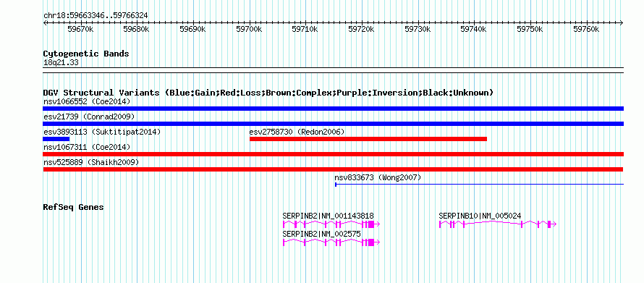The height and width of the screenshot is (283, 644).
Task: Click the nsv525889 (Shaikh2009) label
Action: [91, 162]
